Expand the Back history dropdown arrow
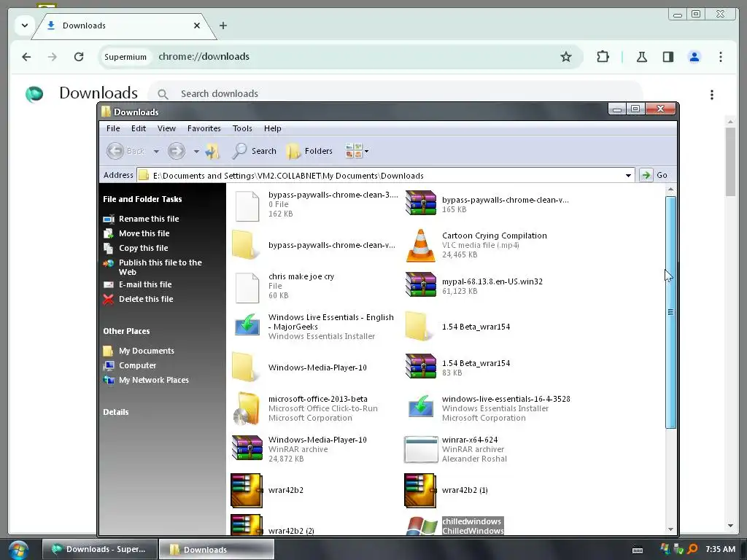 point(156,152)
